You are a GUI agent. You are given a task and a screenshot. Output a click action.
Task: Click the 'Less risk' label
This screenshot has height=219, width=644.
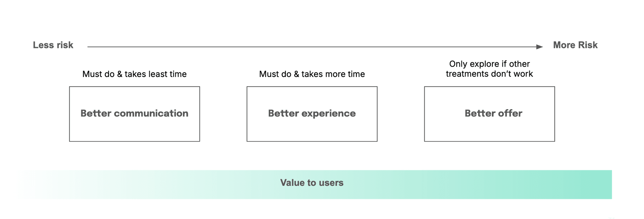[53, 45]
